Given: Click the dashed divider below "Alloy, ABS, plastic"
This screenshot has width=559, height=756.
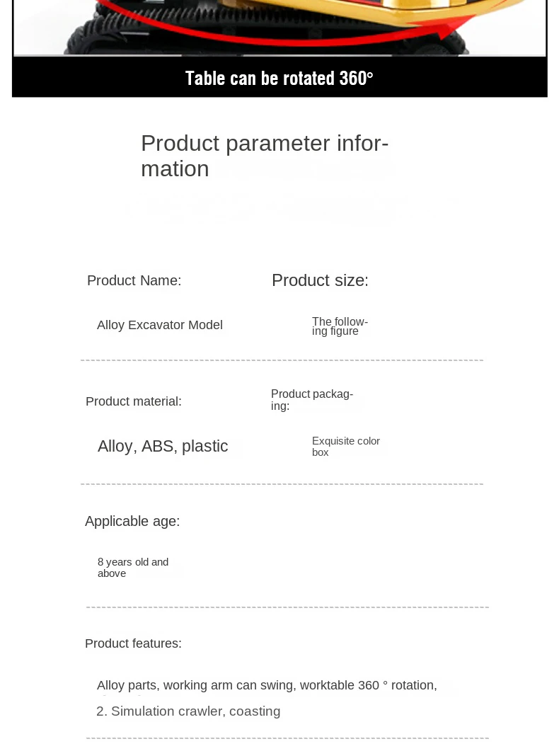Looking at the screenshot, I should (282, 484).
